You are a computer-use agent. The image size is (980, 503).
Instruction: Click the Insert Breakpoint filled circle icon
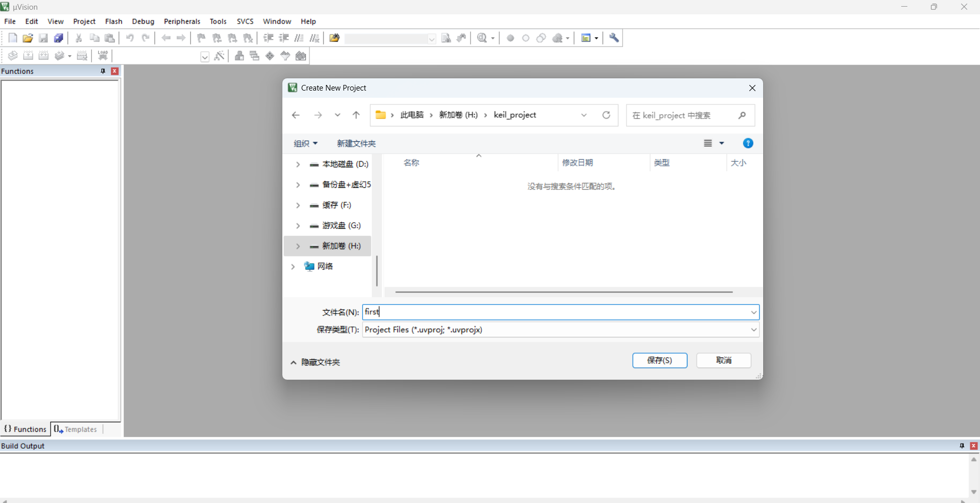point(510,38)
